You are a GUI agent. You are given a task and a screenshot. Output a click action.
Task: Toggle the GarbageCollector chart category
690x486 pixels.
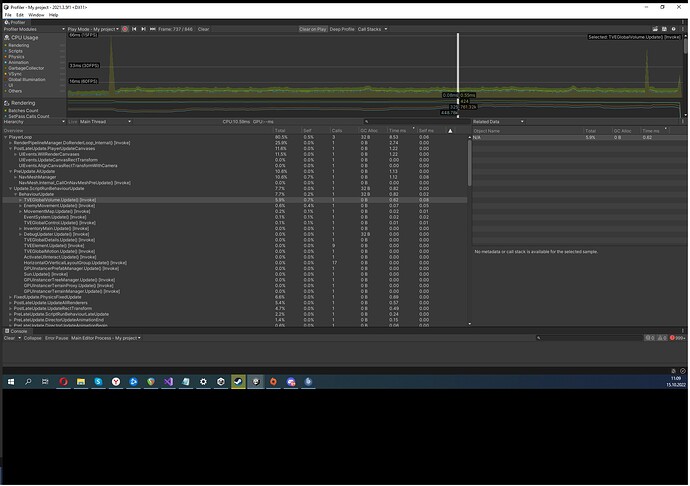(x=24, y=68)
